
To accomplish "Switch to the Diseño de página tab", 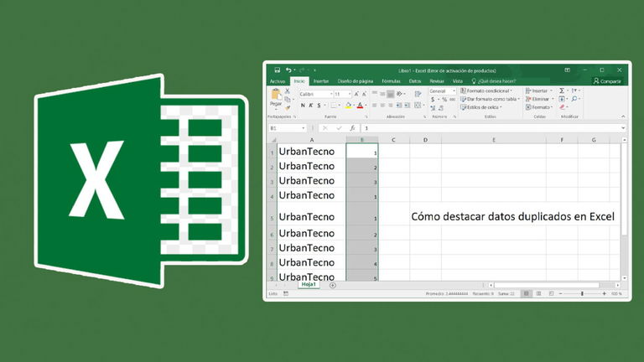I will [x=356, y=81].
